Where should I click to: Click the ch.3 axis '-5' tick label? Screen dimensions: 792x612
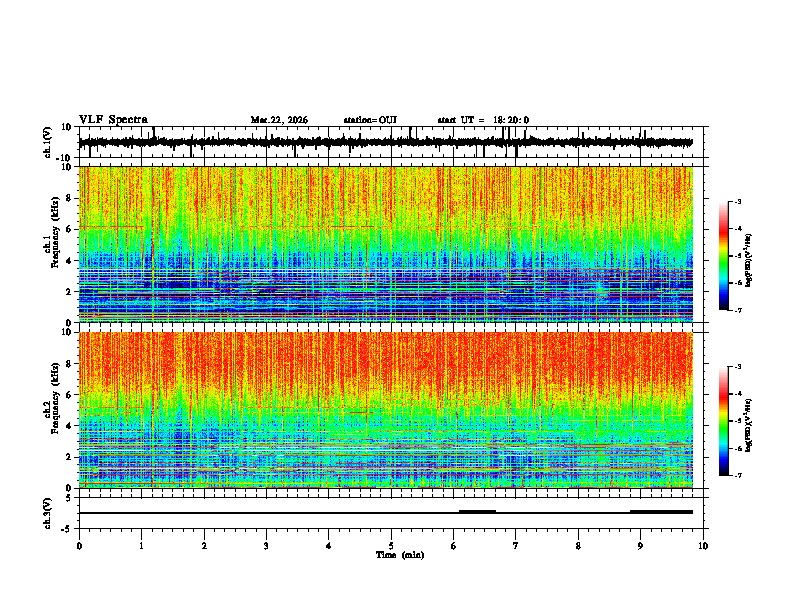point(67,529)
